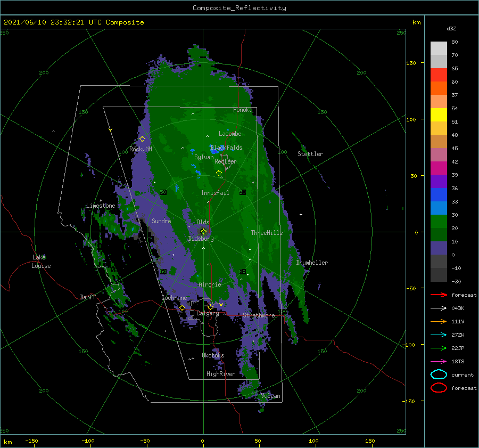Click the yellow diamond marker near RockyMH
Screen dimensions: 479x448
coord(142,139)
